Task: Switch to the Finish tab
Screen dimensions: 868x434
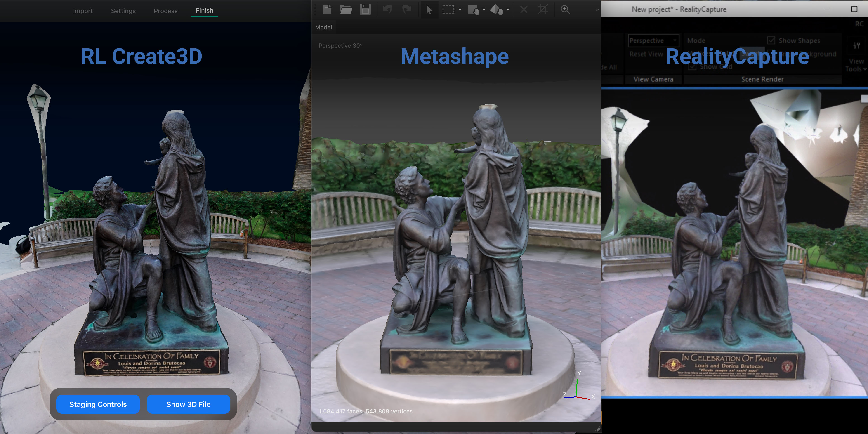Action: 205,10
